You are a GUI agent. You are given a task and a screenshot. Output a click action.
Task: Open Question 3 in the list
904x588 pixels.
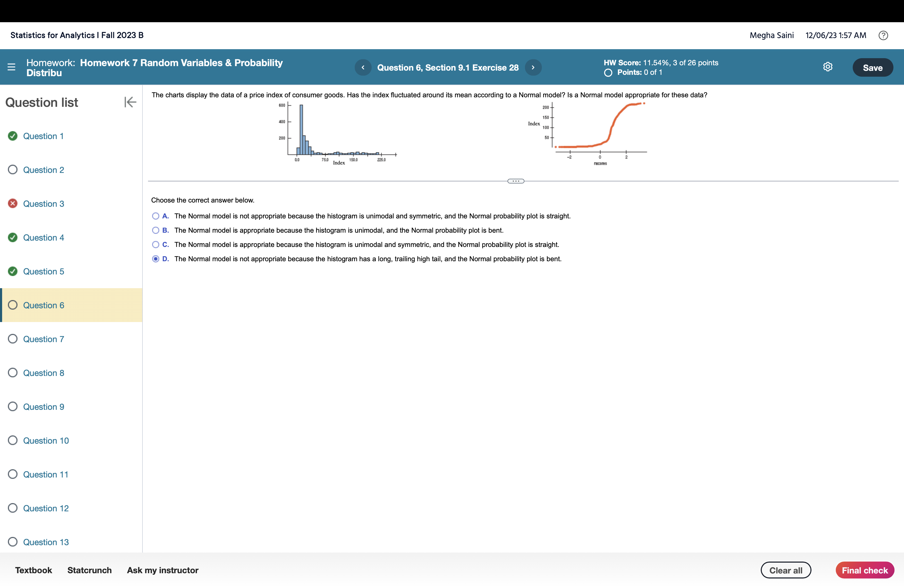[x=44, y=204]
